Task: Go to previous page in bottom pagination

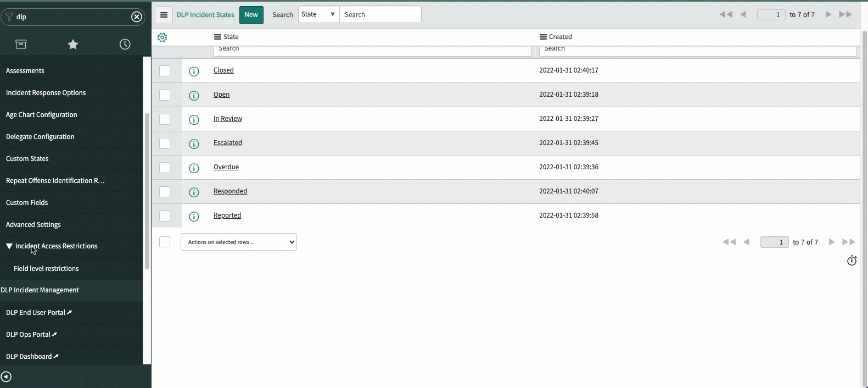Action: (x=747, y=242)
